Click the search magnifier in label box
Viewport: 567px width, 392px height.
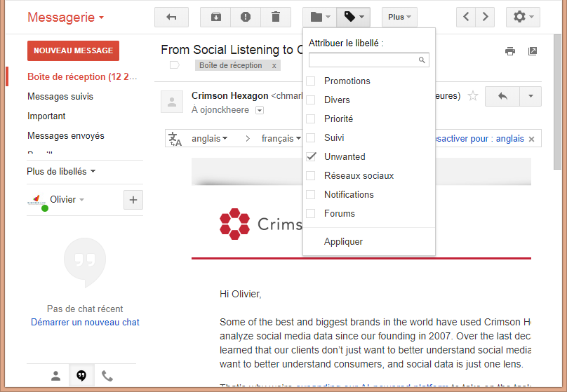point(422,60)
